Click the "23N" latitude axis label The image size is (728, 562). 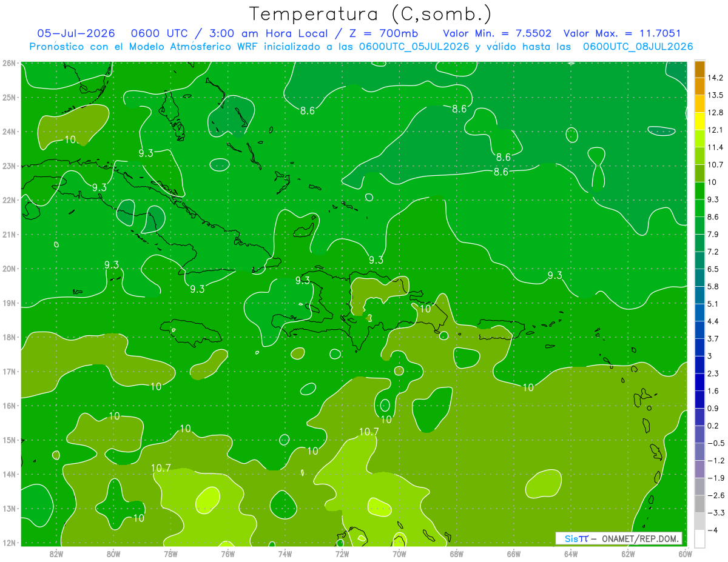point(8,166)
